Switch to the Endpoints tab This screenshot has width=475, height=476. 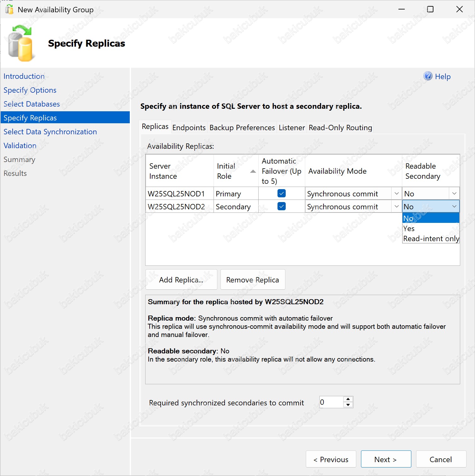[x=189, y=128]
